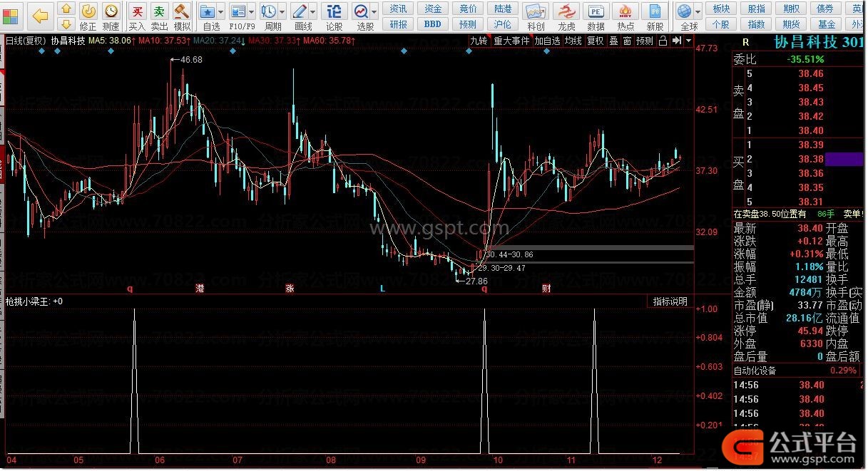
Task: Click the 期货 futures button
Action: (791, 24)
